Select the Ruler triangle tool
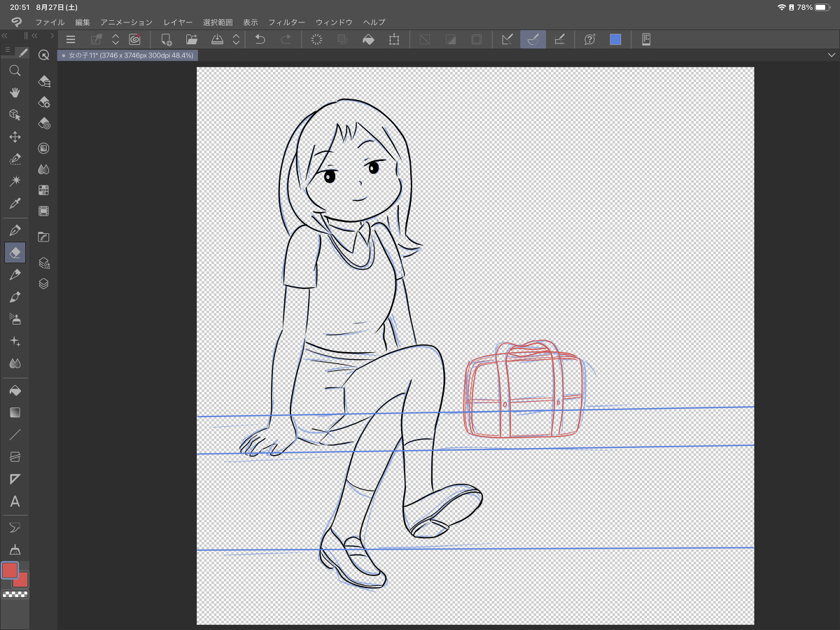The height and width of the screenshot is (630, 840). point(15,479)
